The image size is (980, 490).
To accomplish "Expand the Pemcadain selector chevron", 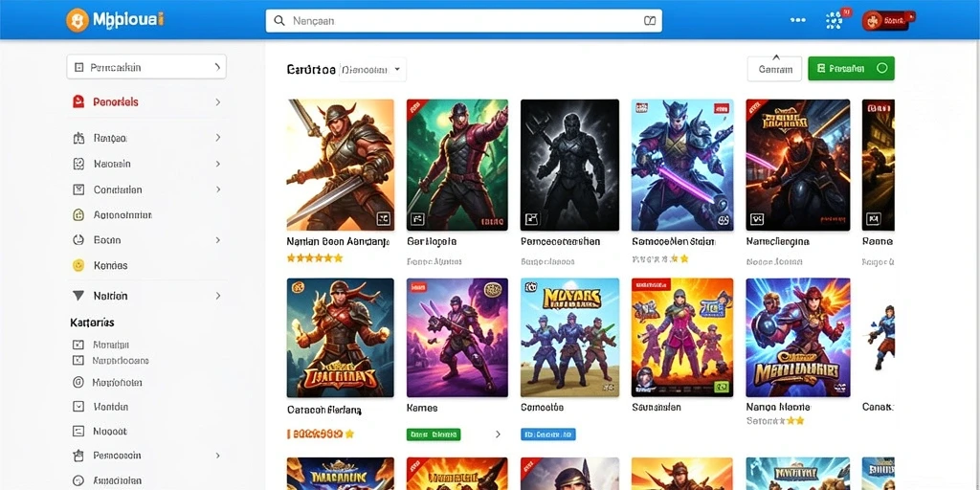I will [x=217, y=66].
